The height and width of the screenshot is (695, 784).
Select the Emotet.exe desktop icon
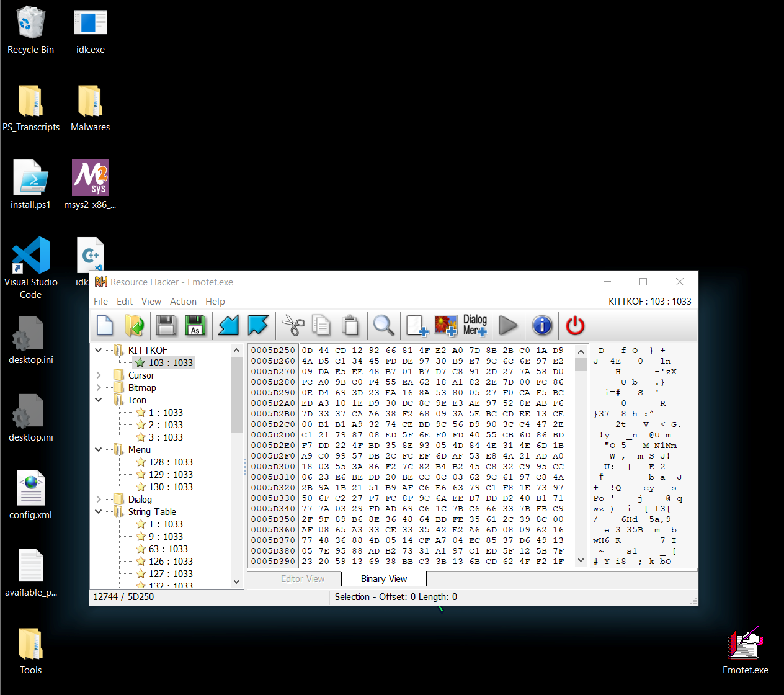746,650
